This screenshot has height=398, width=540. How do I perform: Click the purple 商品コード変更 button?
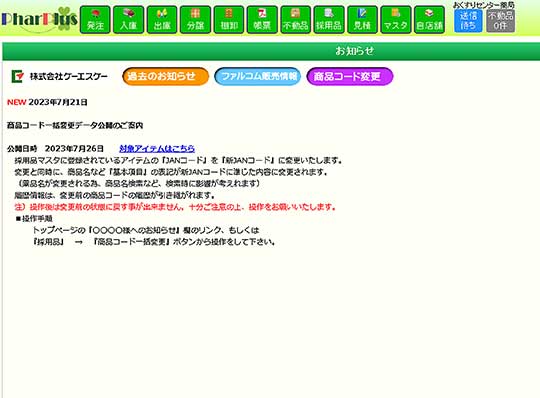350,76
